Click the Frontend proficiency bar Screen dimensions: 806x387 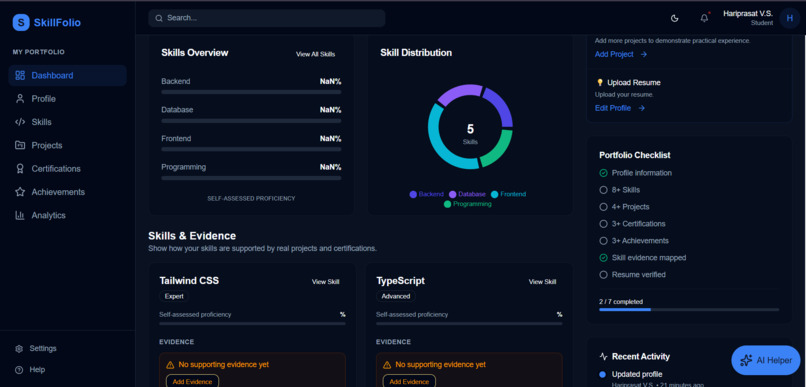[x=251, y=149]
